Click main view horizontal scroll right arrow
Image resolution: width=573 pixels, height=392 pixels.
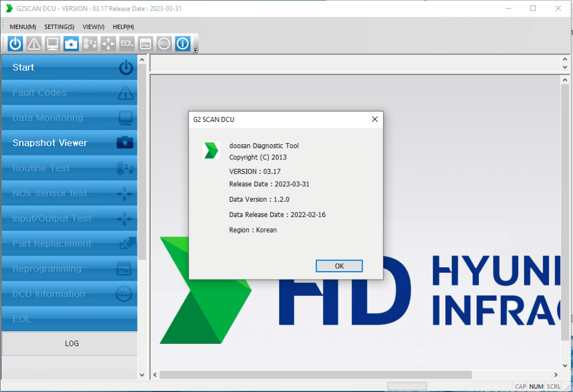coord(556,375)
